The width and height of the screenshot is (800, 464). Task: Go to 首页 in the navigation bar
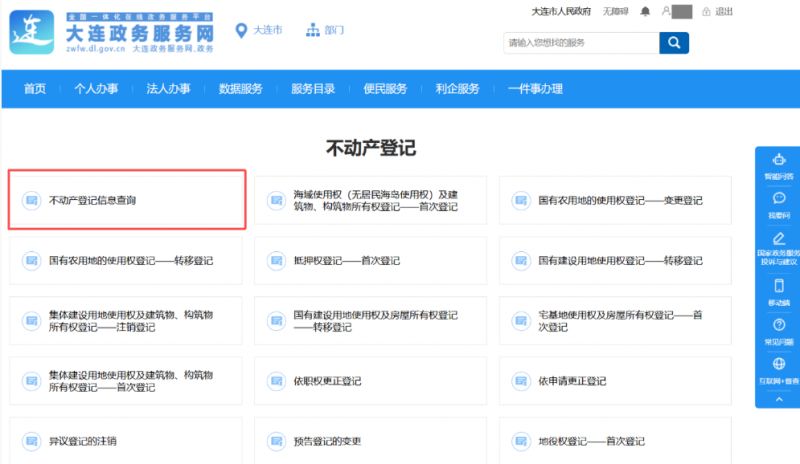(35, 89)
